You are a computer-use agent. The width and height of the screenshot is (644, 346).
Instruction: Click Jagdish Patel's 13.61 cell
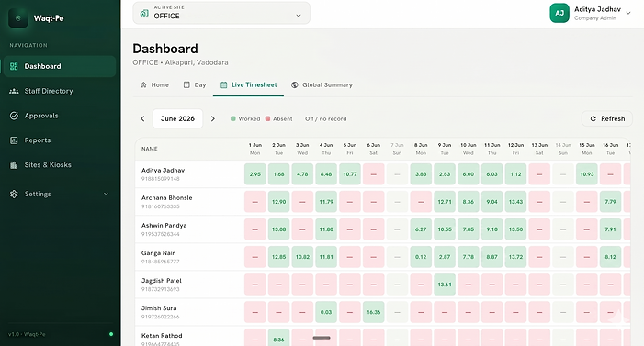445,284
